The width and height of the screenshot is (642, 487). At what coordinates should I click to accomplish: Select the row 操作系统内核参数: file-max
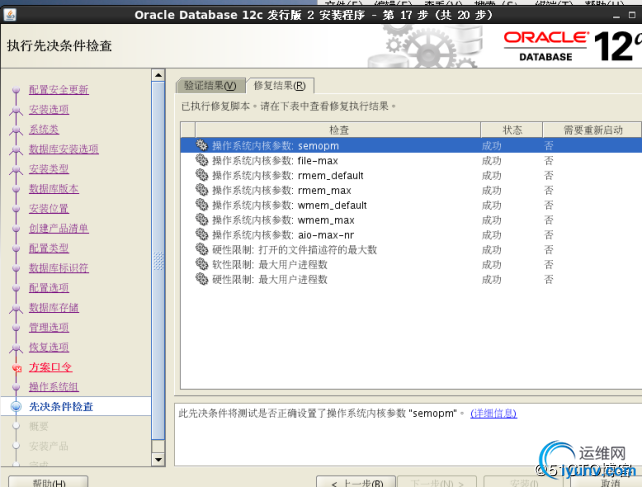click(x=411, y=160)
